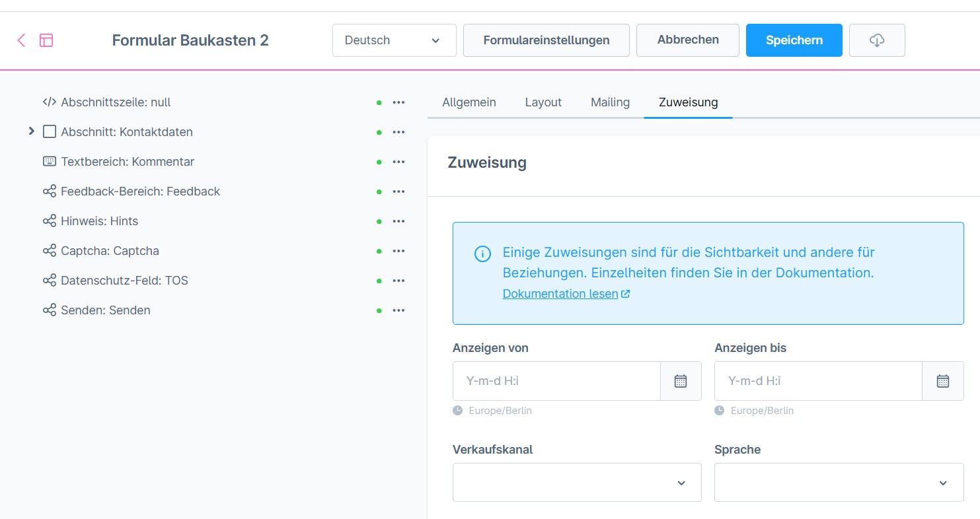Open the Deutsch language dropdown

(394, 40)
